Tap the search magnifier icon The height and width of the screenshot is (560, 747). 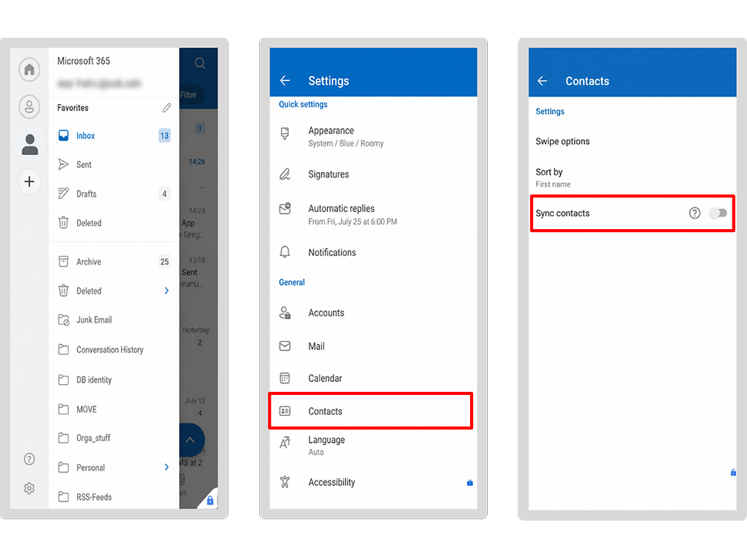pyautogui.click(x=200, y=63)
